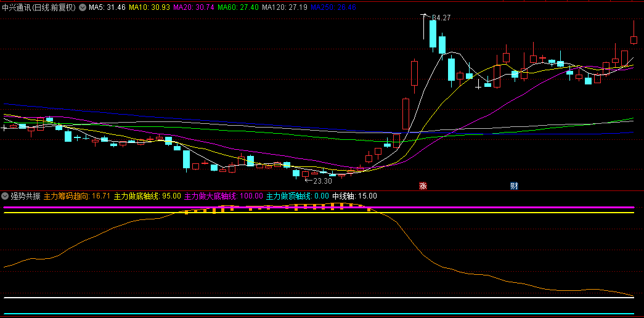This screenshot has height=318, width=644.
Task: Click the green MA60: 27.40 label
Action: [x=238, y=7]
